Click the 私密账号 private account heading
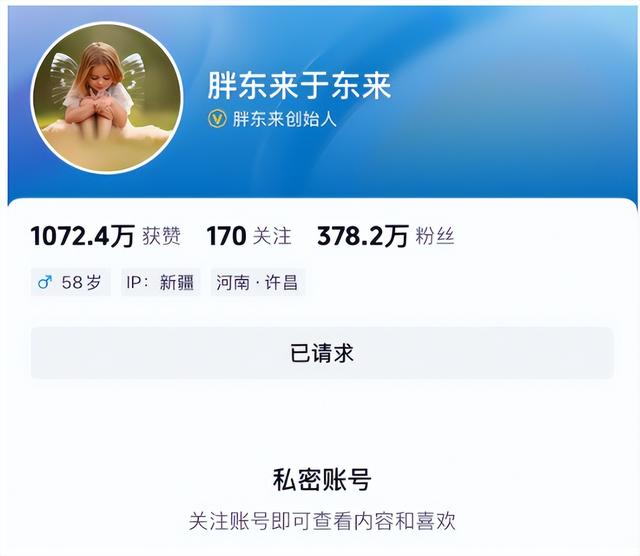Image resolution: width=640 pixels, height=556 pixels. 322,480
